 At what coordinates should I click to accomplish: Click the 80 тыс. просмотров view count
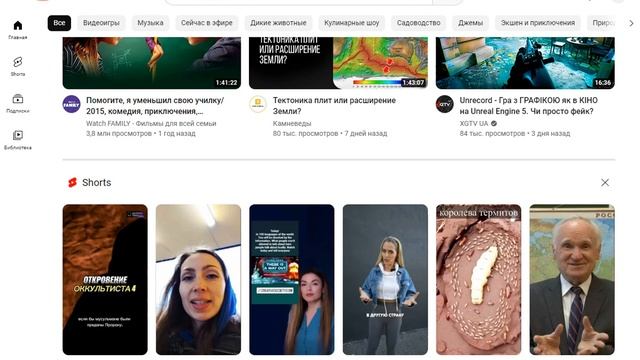pyautogui.click(x=305, y=133)
